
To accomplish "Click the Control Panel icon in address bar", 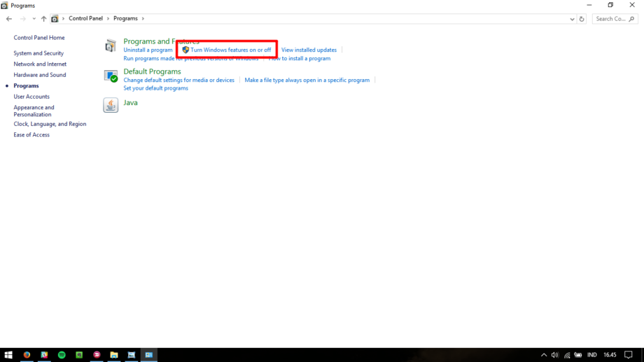I will (55, 19).
